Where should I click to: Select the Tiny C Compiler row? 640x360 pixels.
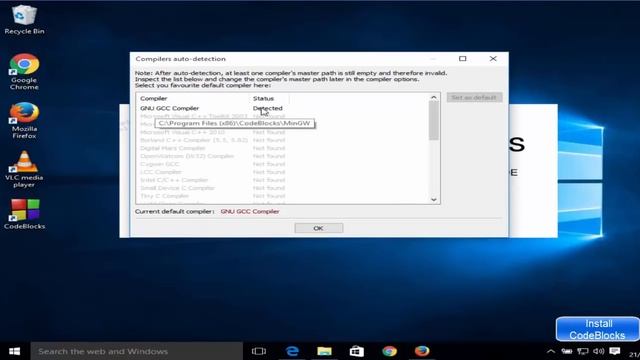(283, 196)
